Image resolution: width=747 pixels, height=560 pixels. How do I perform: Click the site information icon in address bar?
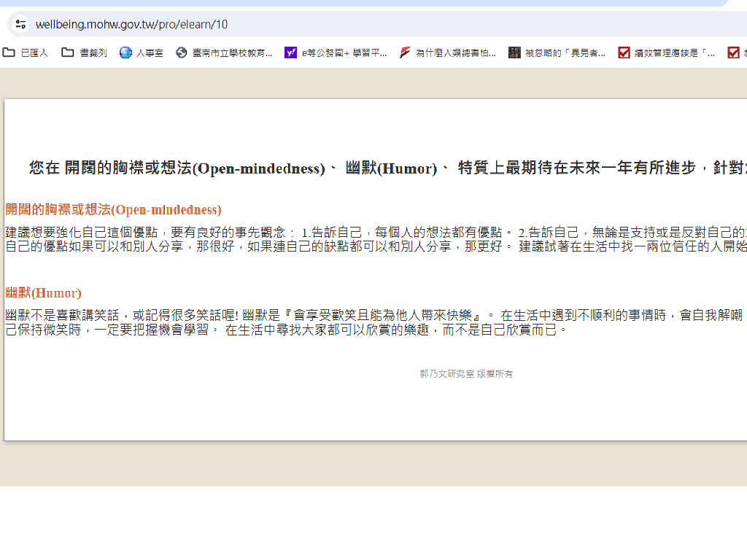tap(20, 24)
